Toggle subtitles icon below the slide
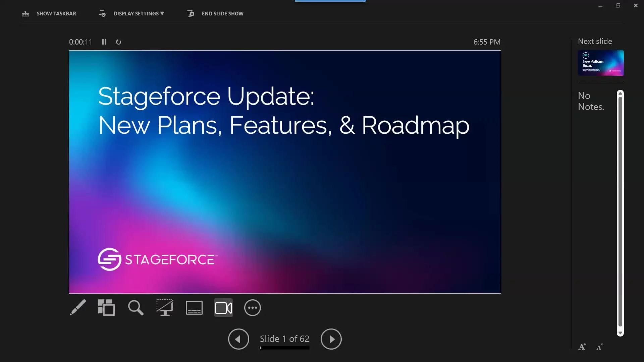The image size is (644, 362). tap(194, 307)
